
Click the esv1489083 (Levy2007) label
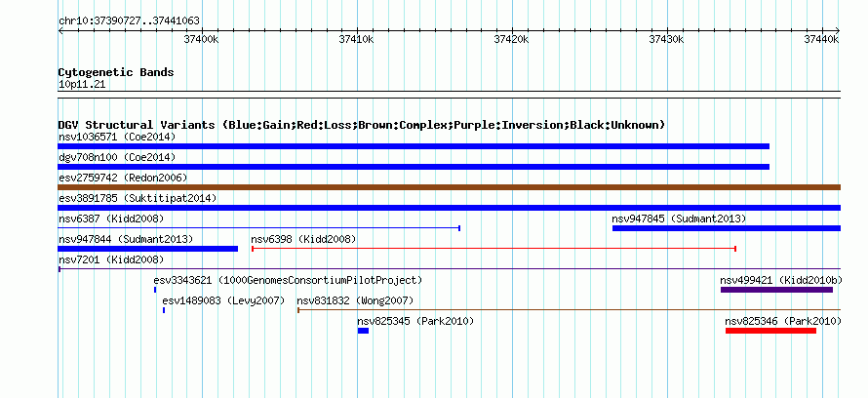[x=223, y=300]
